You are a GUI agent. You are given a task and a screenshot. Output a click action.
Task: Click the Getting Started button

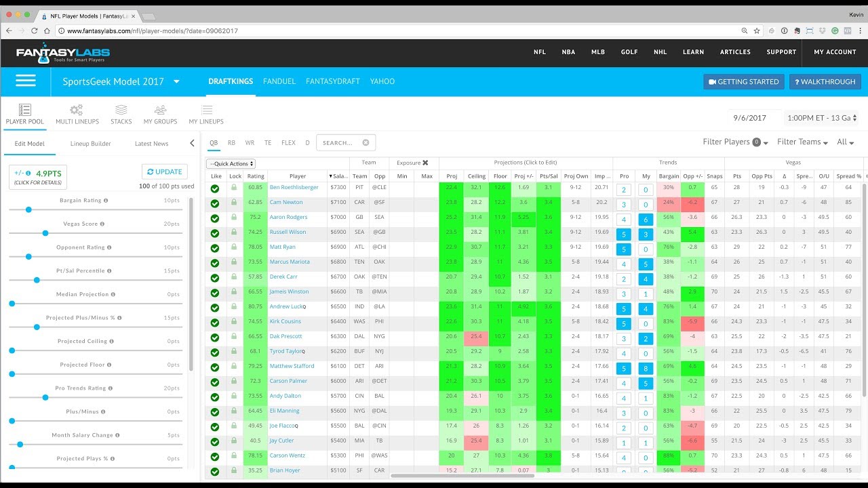(744, 82)
